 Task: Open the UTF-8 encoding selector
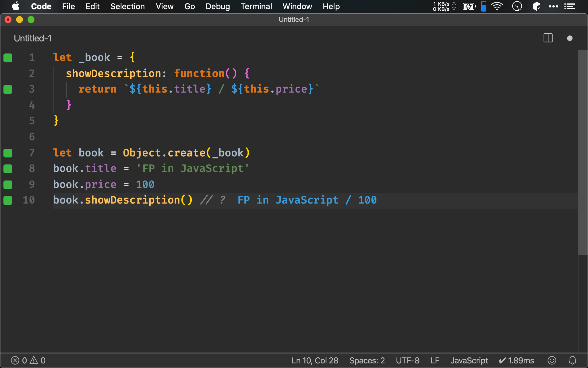coord(407,360)
